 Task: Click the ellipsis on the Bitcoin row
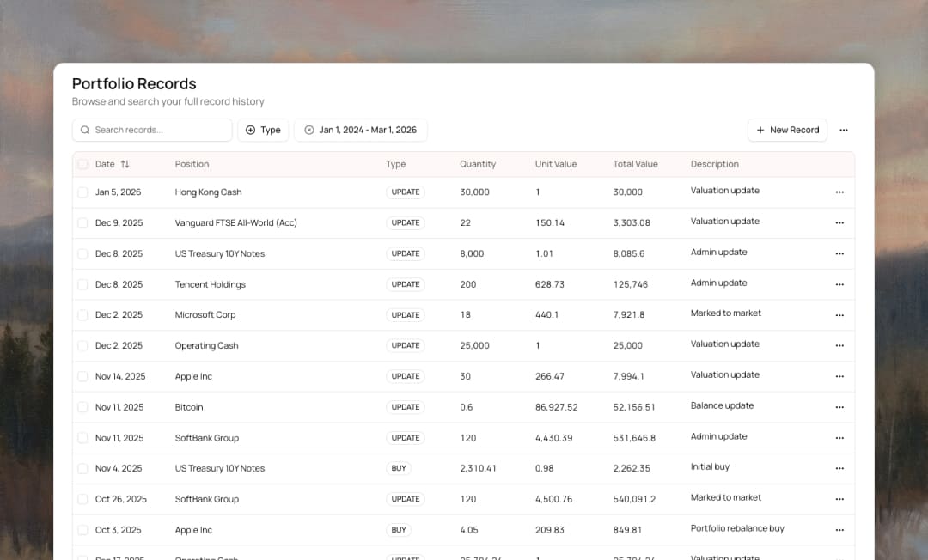coord(839,407)
